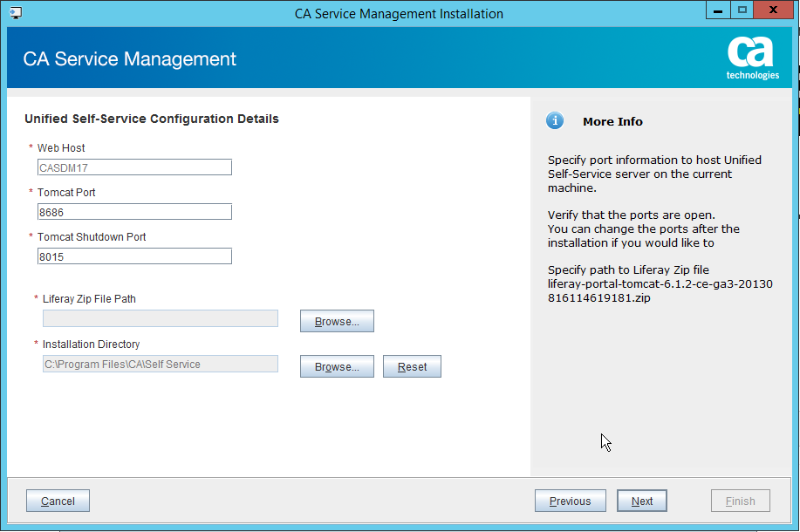The width and height of the screenshot is (800, 532).
Task: Reset the Installation Directory path
Action: pyautogui.click(x=412, y=366)
